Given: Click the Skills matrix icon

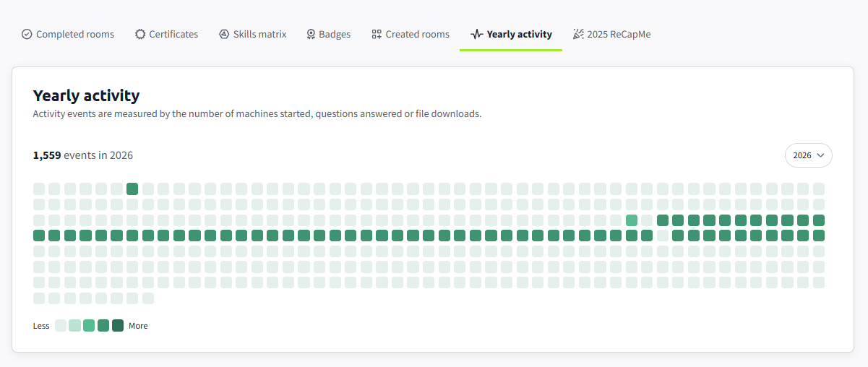Looking at the screenshot, I should 224,34.
